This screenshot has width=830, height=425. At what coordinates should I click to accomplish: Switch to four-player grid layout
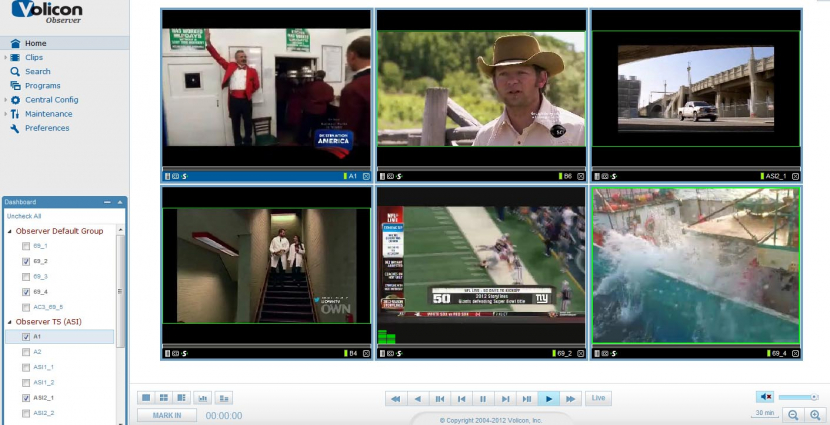pyautogui.click(x=164, y=398)
